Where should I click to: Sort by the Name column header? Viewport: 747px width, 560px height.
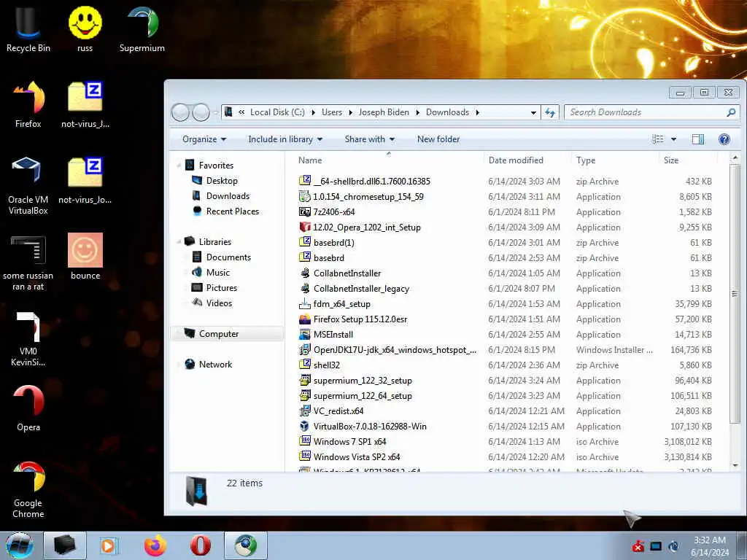tap(389, 160)
